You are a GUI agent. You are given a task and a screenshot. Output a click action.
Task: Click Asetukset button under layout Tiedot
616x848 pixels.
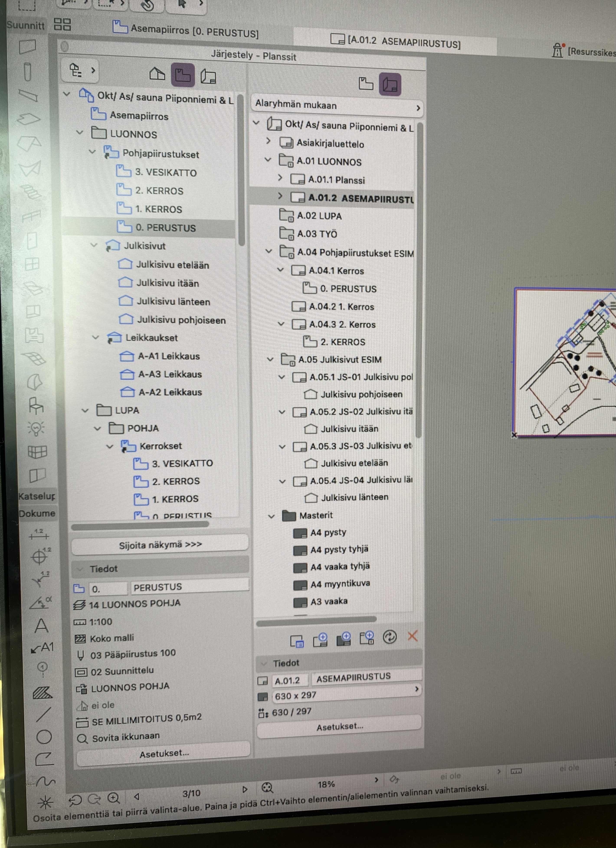click(339, 727)
